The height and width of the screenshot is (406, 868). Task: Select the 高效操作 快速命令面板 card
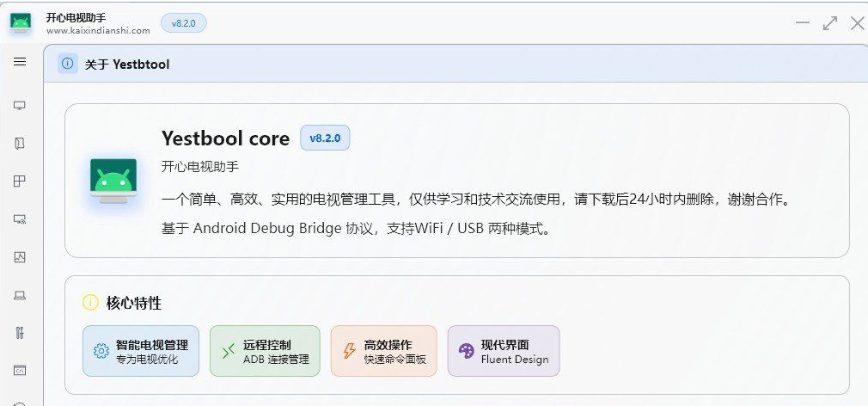point(383,351)
